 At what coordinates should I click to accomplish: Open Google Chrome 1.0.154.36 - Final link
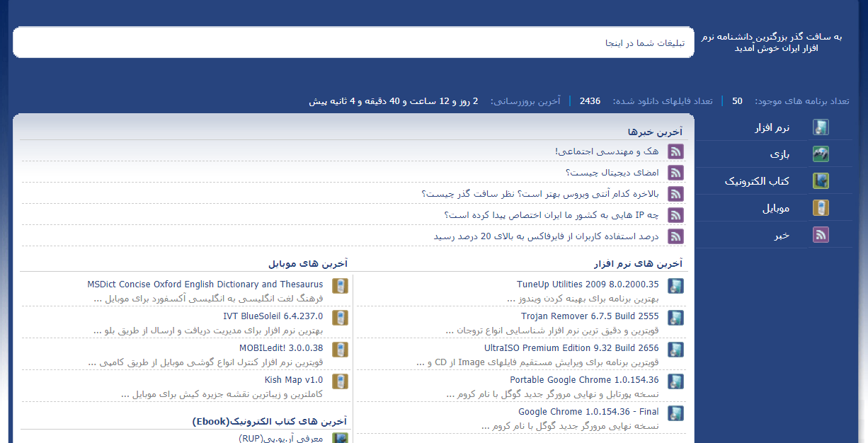tap(588, 412)
